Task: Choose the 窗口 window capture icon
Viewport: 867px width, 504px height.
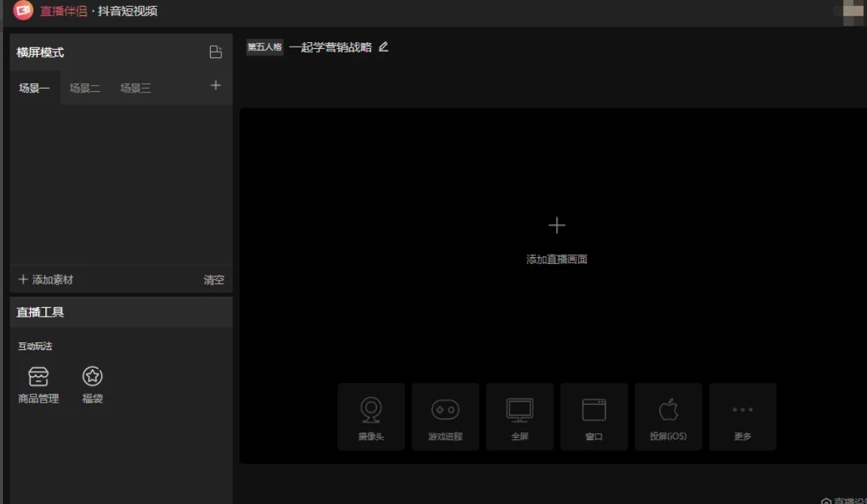Action: (x=594, y=417)
